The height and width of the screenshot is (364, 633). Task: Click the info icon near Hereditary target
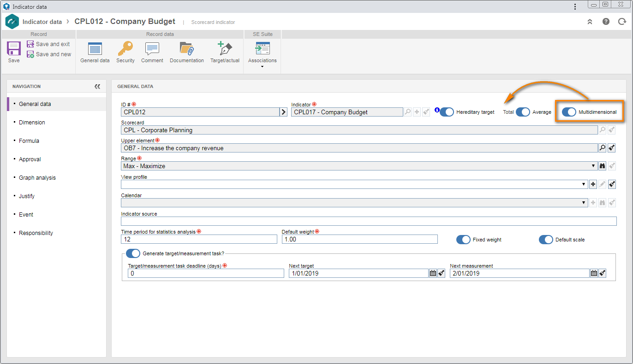pyautogui.click(x=437, y=110)
